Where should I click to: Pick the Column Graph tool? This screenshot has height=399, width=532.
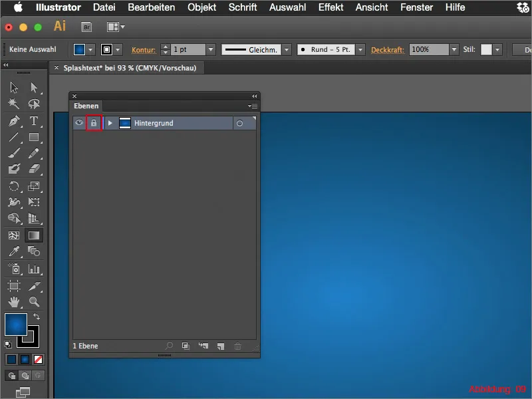pos(34,269)
